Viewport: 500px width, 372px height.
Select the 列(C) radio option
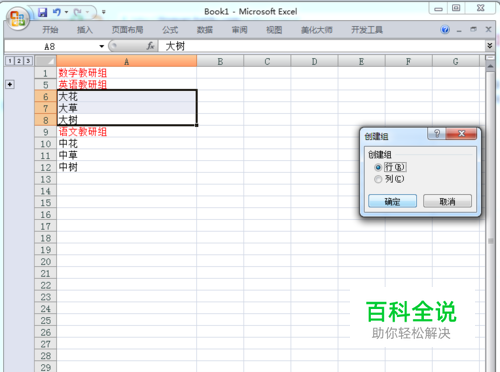tap(378, 179)
